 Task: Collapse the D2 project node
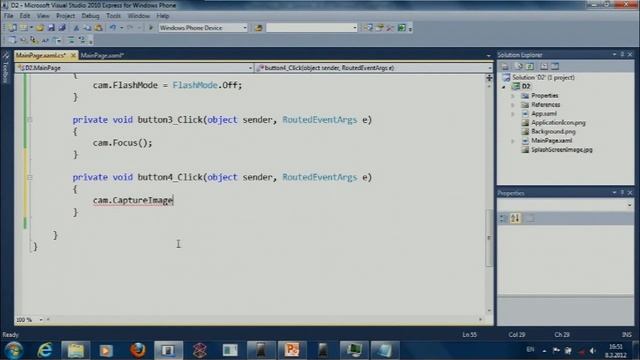504,87
